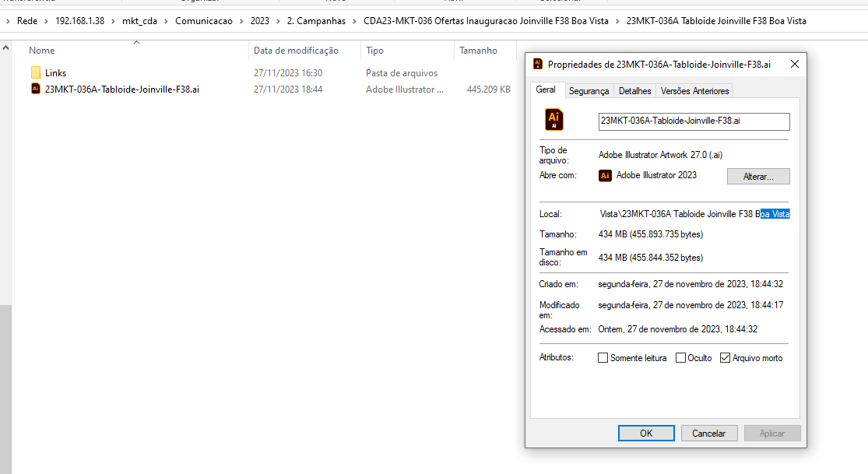Select 23MKT-036A-Tabloide-Joinville-F38.ai file name
868x474 pixels.
tap(121, 90)
